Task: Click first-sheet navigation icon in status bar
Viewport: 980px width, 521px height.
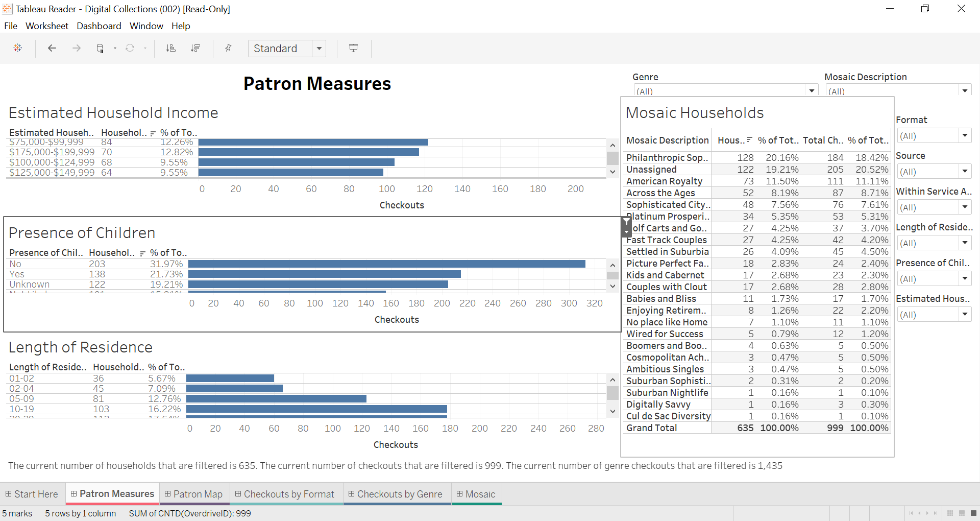Action: point(911,513)
